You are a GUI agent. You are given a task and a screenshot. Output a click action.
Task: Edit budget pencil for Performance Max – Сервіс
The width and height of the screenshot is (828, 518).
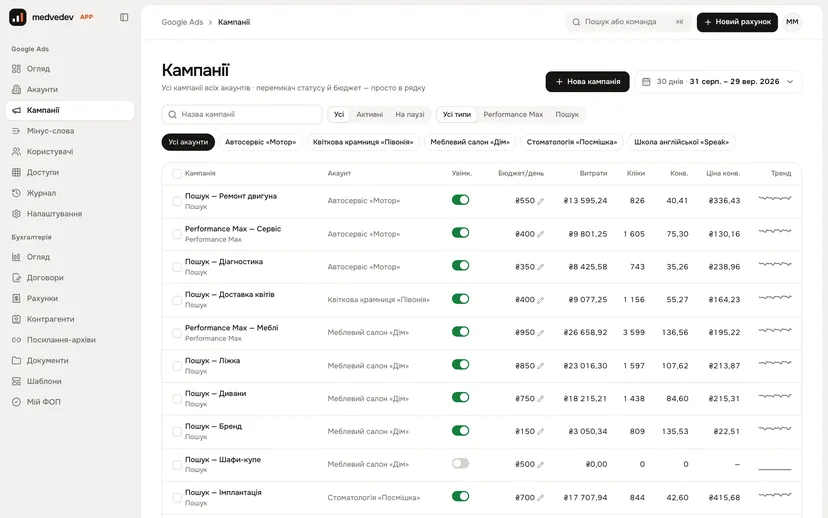coord(541,234)
